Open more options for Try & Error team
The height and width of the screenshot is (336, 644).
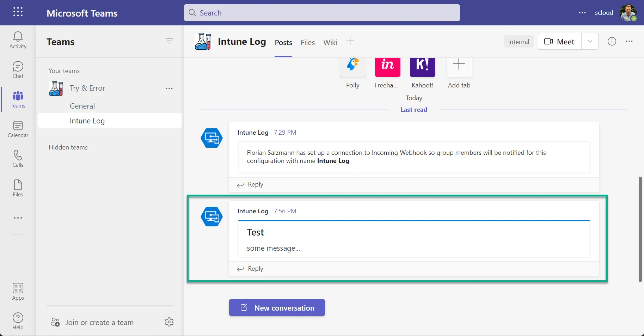coord(169,88)
